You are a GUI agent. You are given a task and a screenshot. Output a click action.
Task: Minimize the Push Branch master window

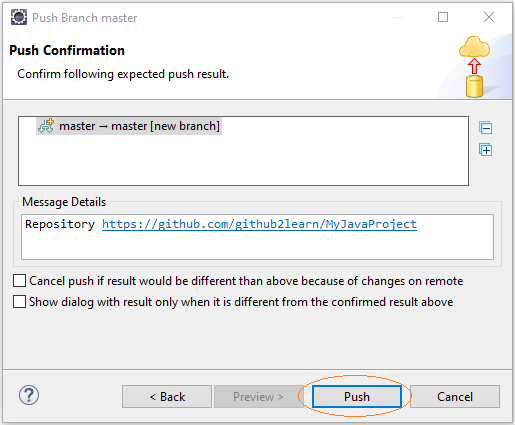pos(398,17)
